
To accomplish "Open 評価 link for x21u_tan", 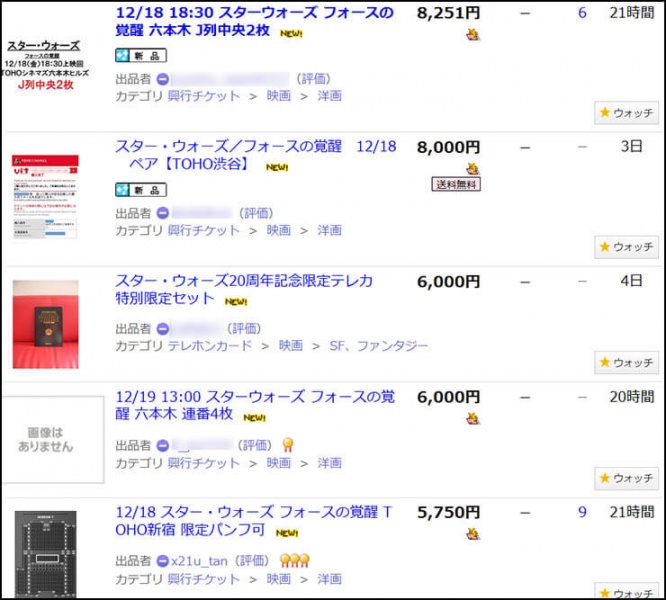I will point(252,561).
